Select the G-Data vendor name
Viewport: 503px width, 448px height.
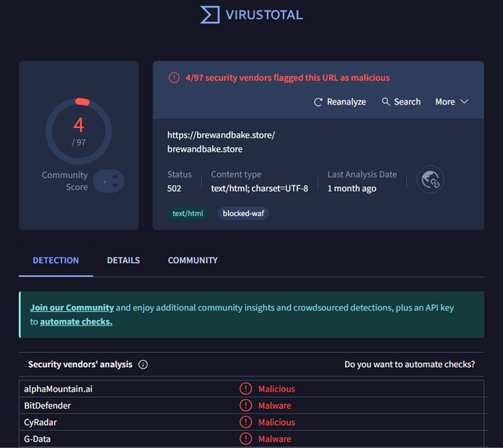pos(37,439)
